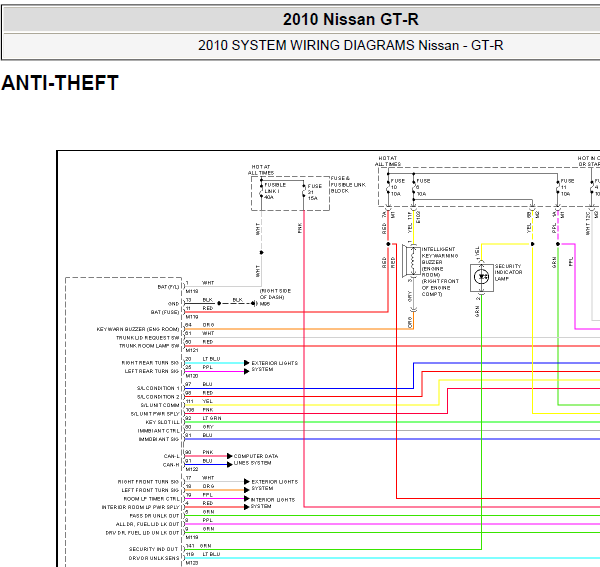
Task: Click the arrowhead on the pin 18 ORG wire
Action: tap(247, 490)
